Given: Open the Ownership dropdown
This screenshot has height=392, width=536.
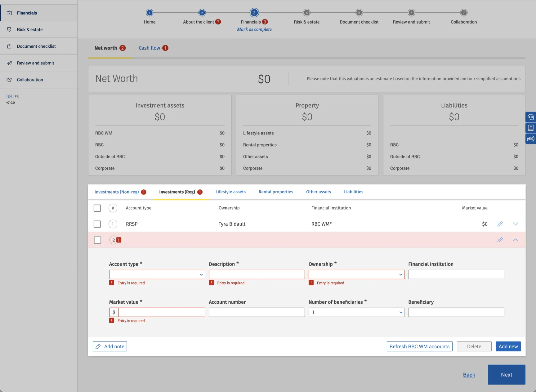Looking at the screenshot, I should pos(356,275).
